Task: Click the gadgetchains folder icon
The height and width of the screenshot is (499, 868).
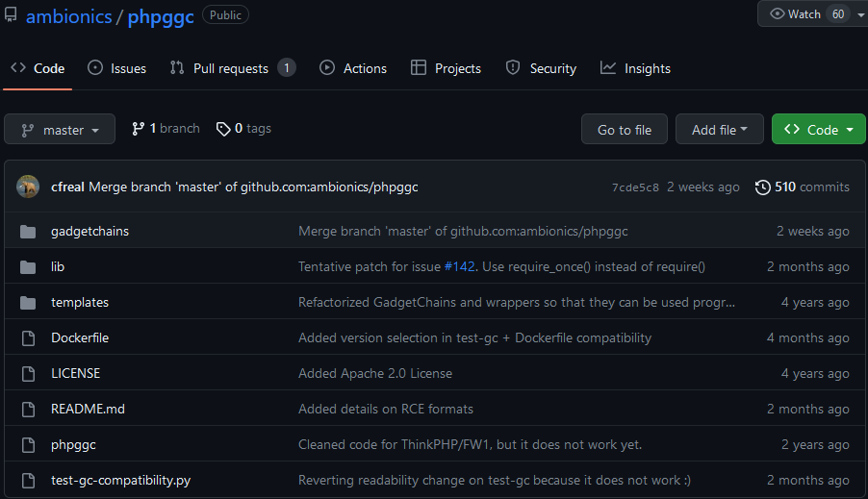Action: 28,232
